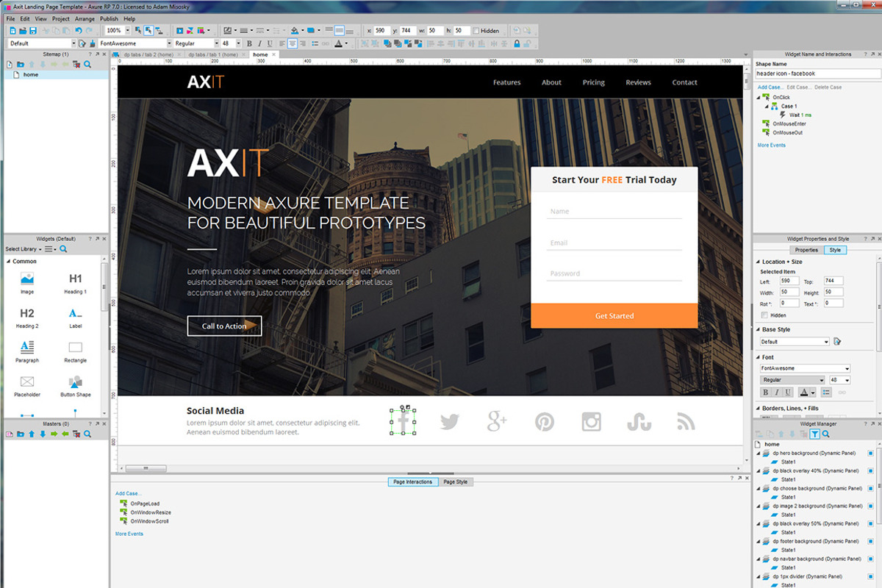Click the Preview (play) icon in the toolbar
The image size is (882, 588).
(x=180, y=31)
